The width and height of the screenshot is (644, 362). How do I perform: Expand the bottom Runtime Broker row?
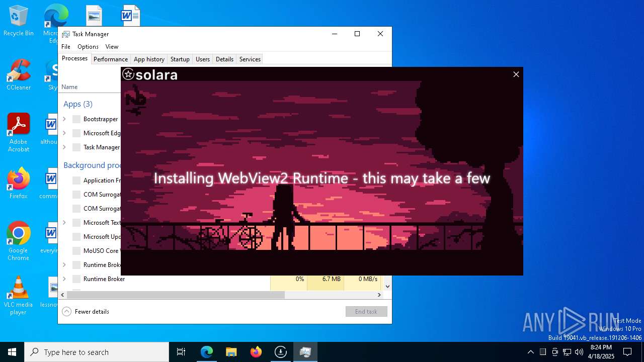[x=64, y=279]
